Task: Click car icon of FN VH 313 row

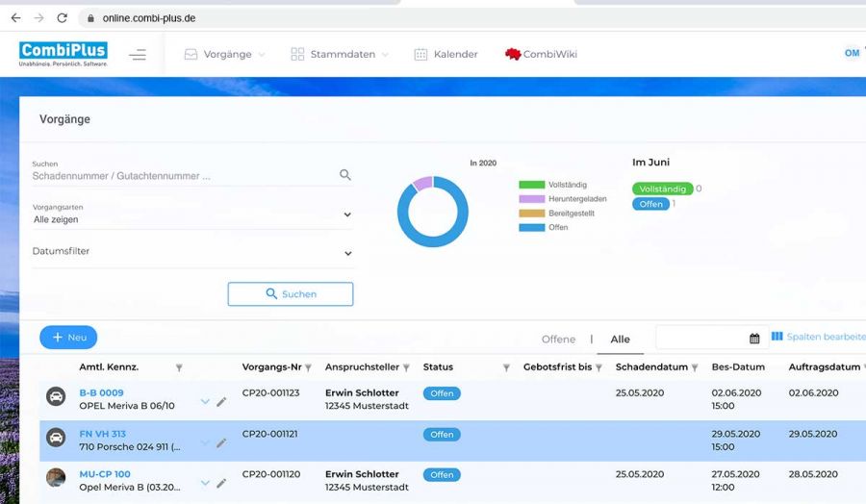Action: tap(57, 438)
